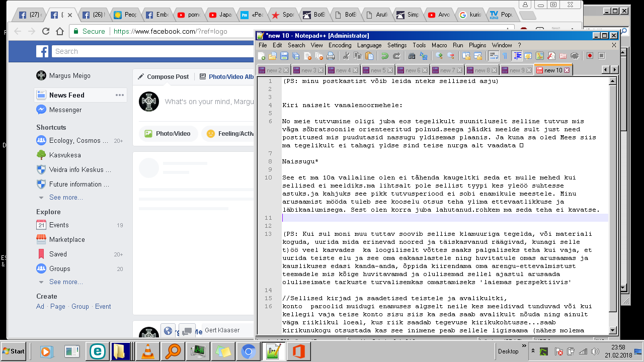Image resolution: width=644 pixels, height=362 pixels.
Task: Expand See more under Explore
Action: pyautogui.click(x=66, y=282)
